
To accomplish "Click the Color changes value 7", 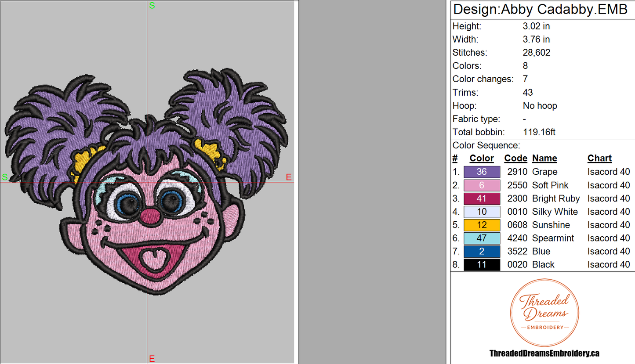I will (525, 79).
